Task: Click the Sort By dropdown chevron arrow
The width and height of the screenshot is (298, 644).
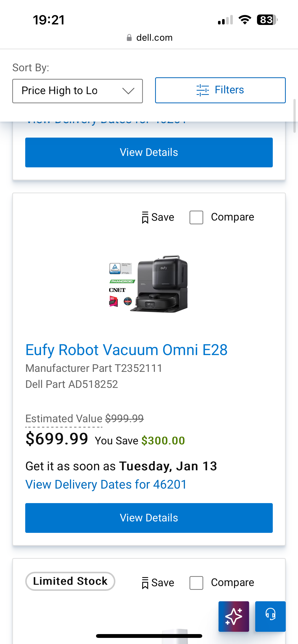Action: click(128, 91)
